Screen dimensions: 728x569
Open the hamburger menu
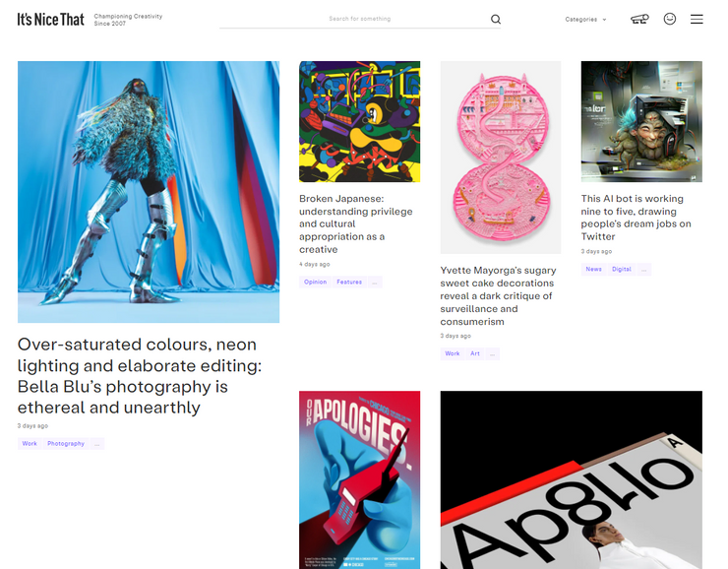697,19
